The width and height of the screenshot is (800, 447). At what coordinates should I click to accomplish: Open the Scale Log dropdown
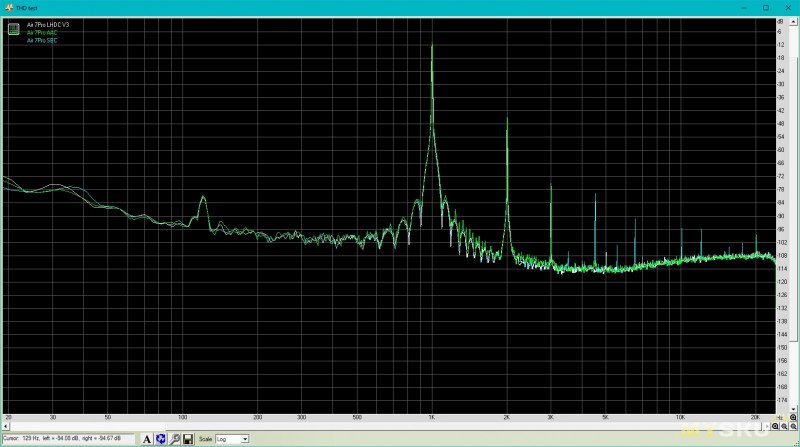pos(232,439)
